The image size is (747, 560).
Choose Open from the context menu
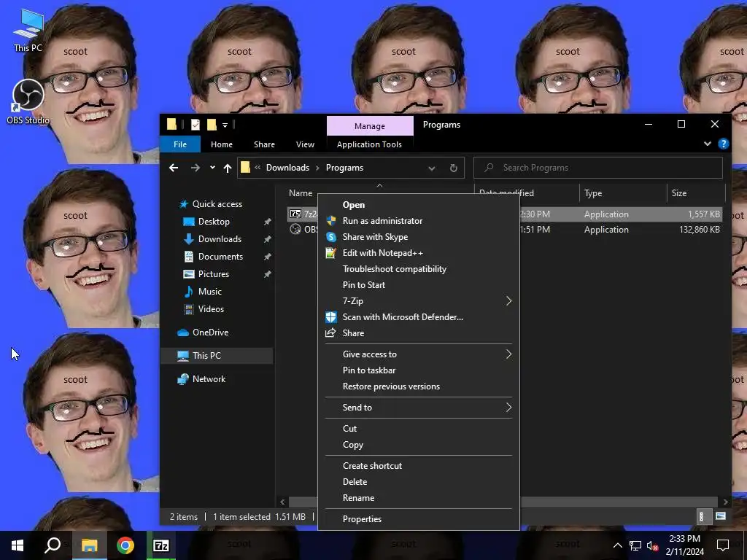point(419,205)
